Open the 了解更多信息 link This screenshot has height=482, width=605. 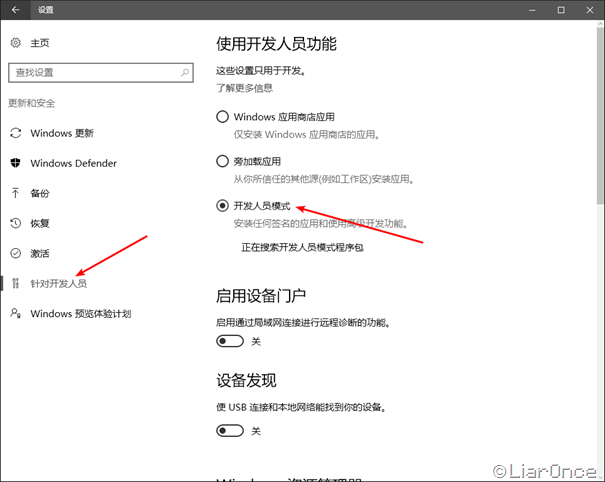point(244,88)
